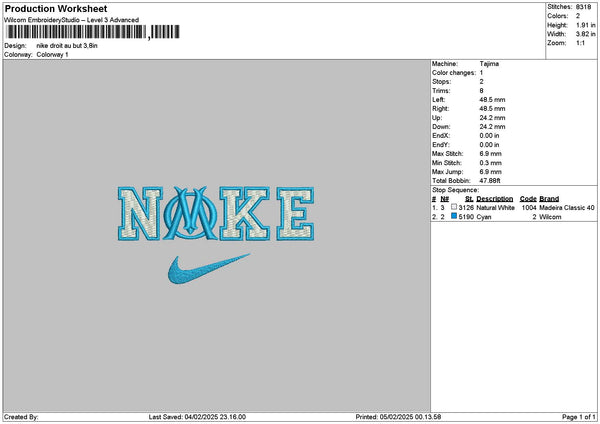600x424 pixels.
Task: Click the Right 48.5 mm value
Action: 492,109
